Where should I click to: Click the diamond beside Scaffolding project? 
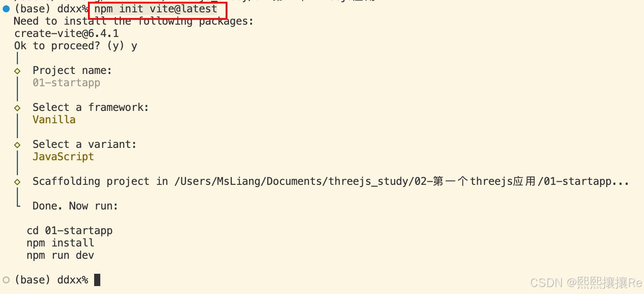[x=17, y=182]
